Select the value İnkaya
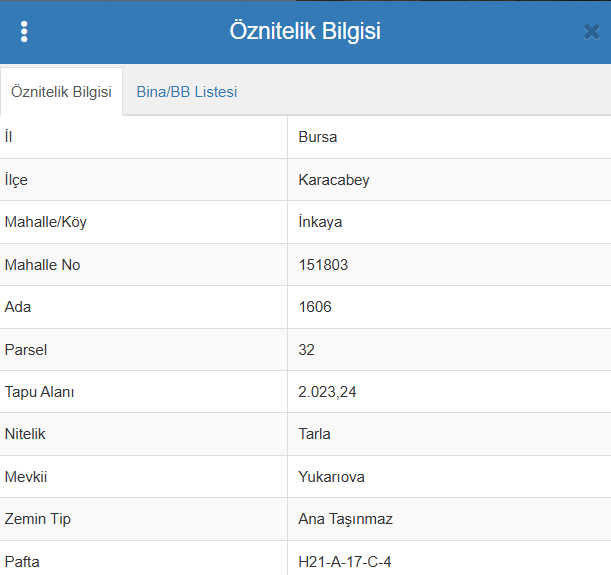Viewport: 611px width, 575px height. pyautogui.click(x=320, y=222)
